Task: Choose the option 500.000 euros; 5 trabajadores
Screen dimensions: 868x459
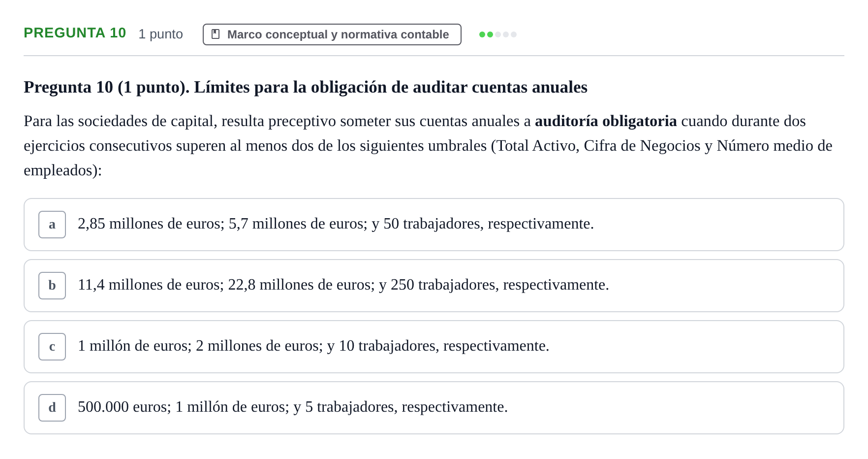Action: click(434, 408)
